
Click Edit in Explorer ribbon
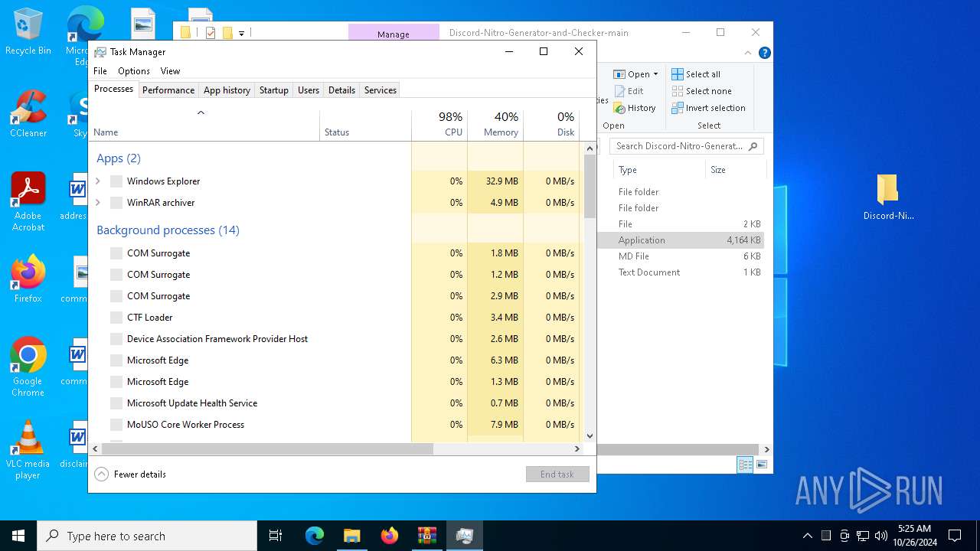click(629, 91)
